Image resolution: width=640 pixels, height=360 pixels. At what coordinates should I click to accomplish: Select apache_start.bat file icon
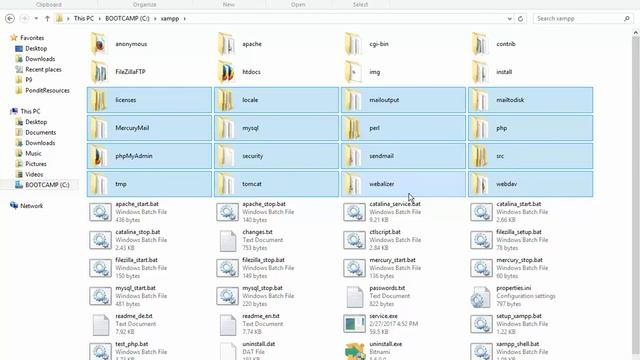100,212
